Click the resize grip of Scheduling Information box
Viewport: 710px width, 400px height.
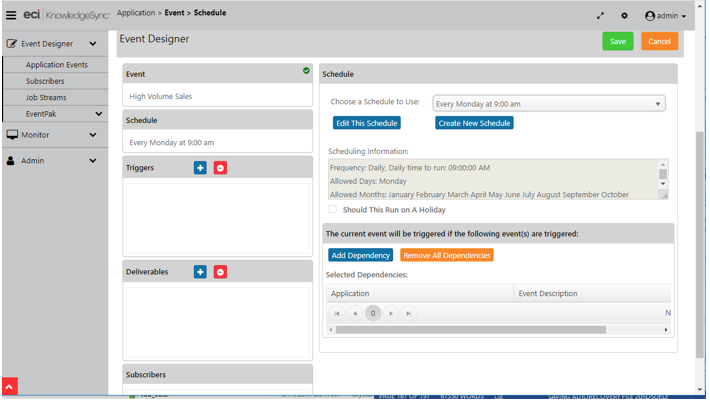[664, 196]
